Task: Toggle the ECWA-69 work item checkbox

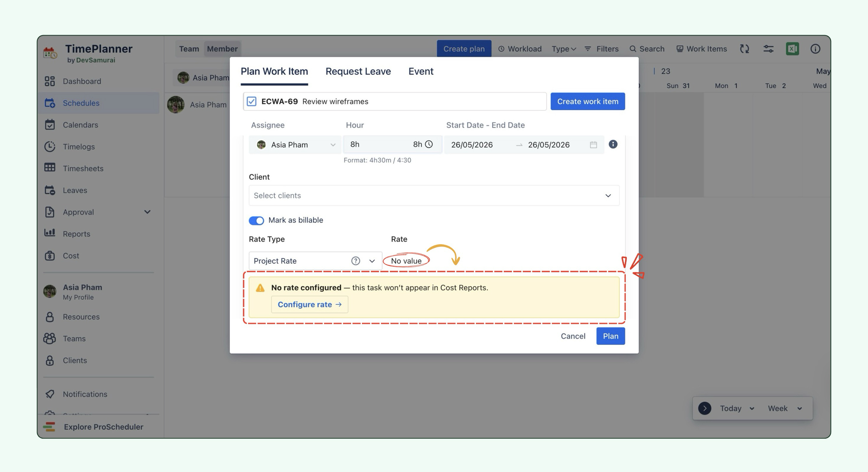Action: [x=251, y=101]
